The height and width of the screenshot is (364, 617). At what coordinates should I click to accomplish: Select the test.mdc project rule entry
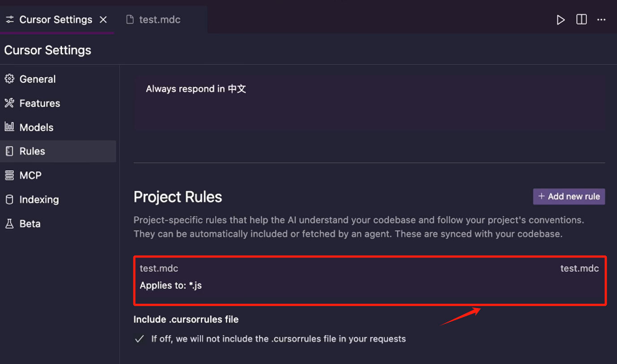click(x=370, y=281)
